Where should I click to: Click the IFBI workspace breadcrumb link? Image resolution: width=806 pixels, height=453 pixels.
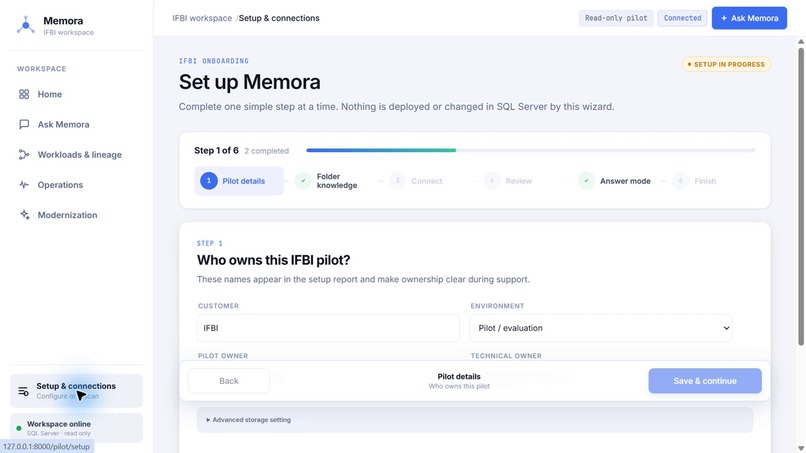coord(202,18)
